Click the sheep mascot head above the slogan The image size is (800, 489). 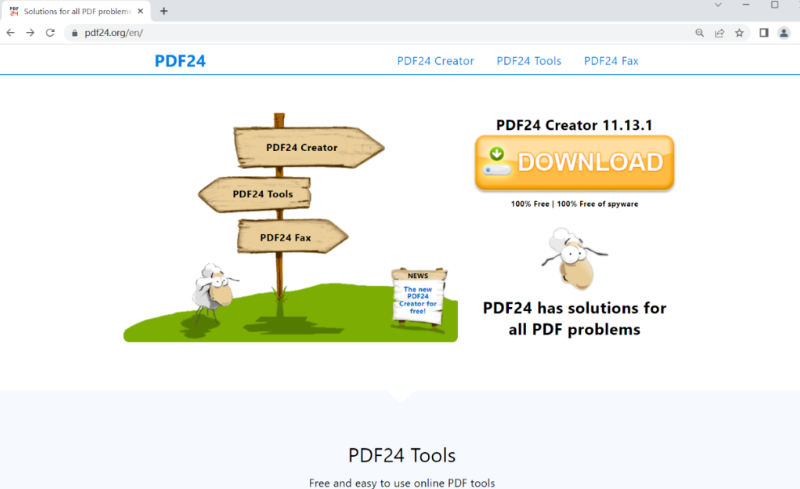pos(574,258)
